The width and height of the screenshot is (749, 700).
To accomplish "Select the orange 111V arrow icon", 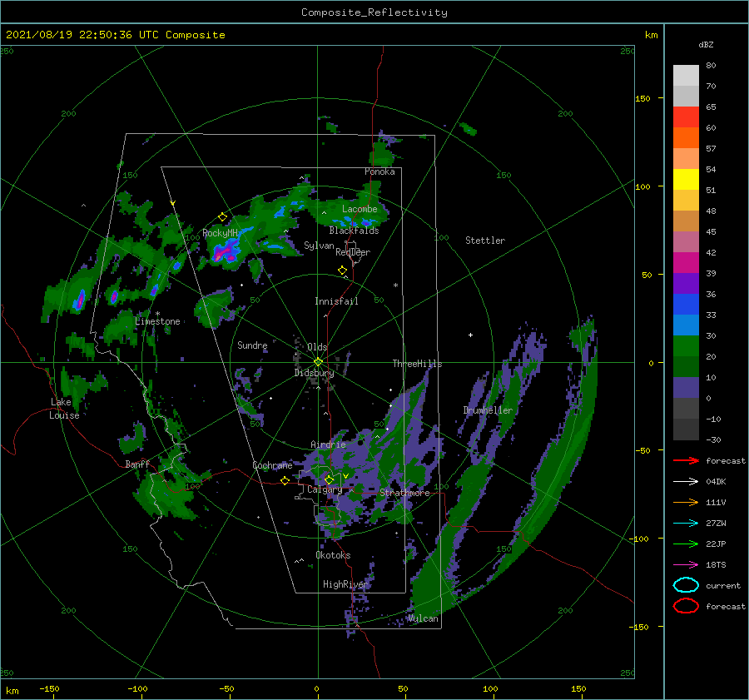I will 686,502.
